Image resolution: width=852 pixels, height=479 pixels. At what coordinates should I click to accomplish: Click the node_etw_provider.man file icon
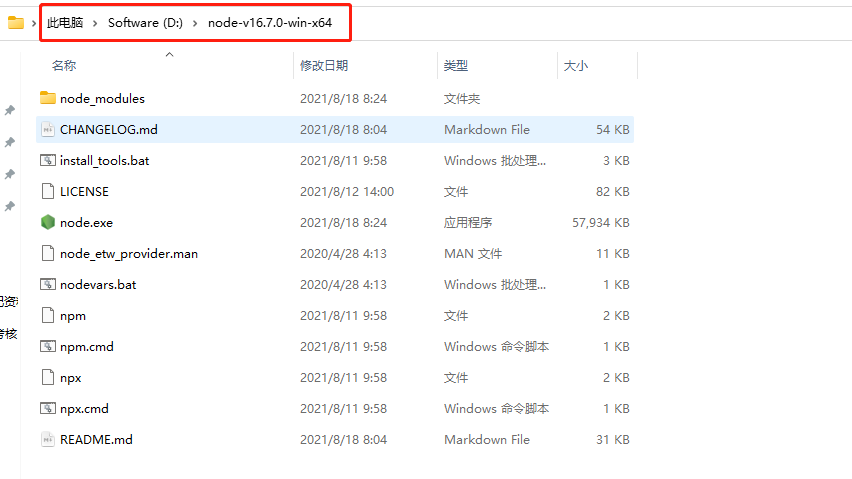coord(48,253)
